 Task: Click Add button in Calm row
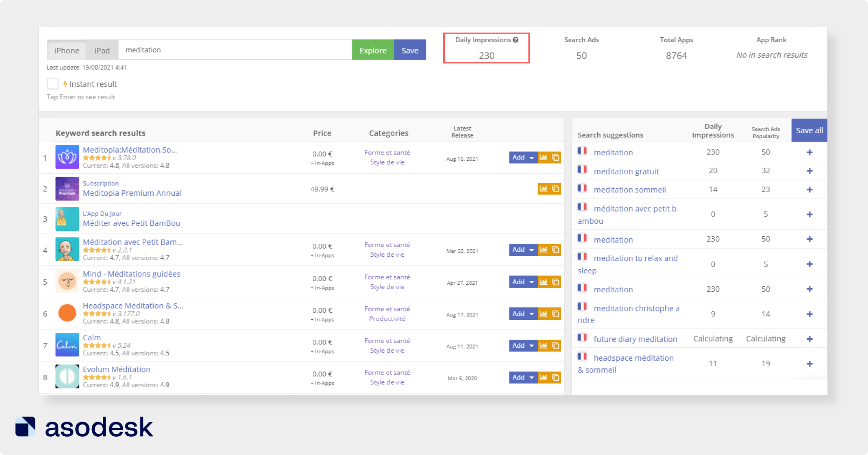click(x=518, y=345)
